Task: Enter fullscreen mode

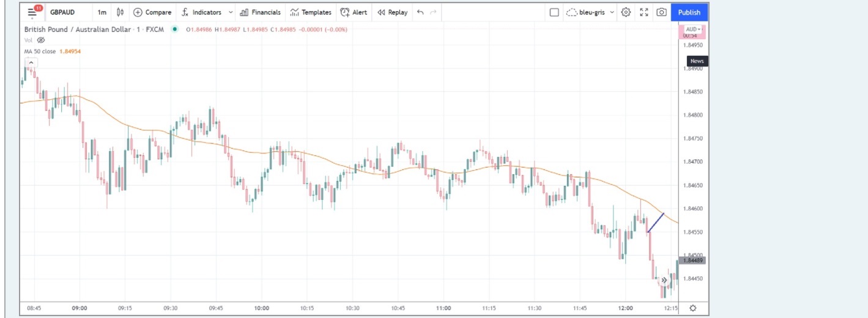Action: click(x=644, y=12)
